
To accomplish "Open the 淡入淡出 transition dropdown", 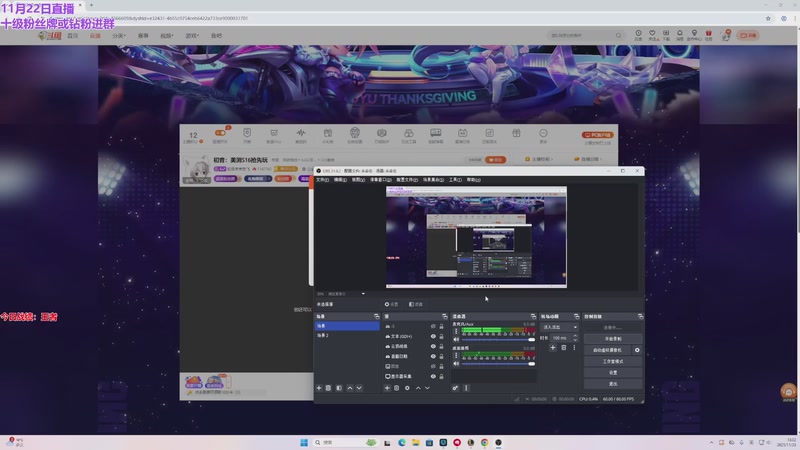I will click(560, 327).
